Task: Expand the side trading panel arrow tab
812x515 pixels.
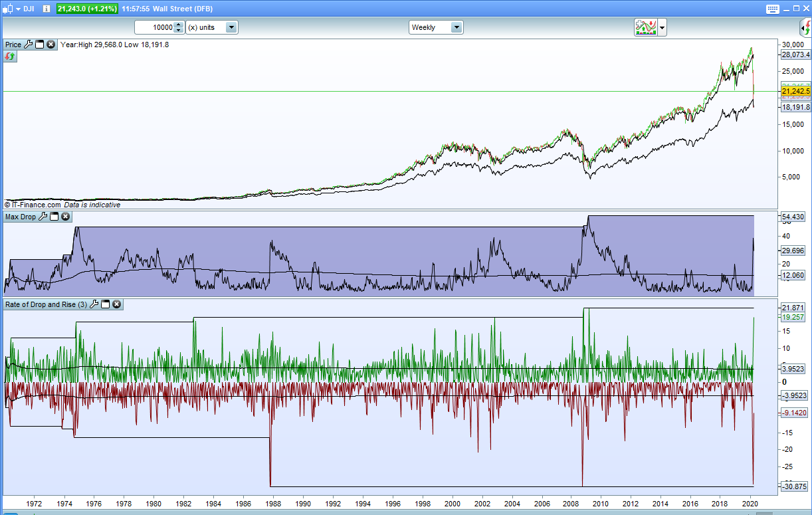Action: [x=805, y=27]
